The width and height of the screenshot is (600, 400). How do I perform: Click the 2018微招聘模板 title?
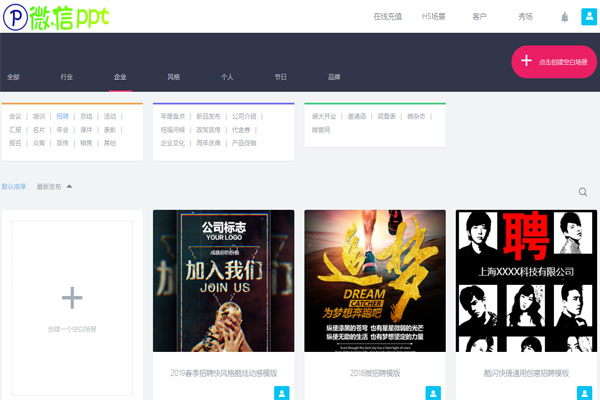[375, 373]
